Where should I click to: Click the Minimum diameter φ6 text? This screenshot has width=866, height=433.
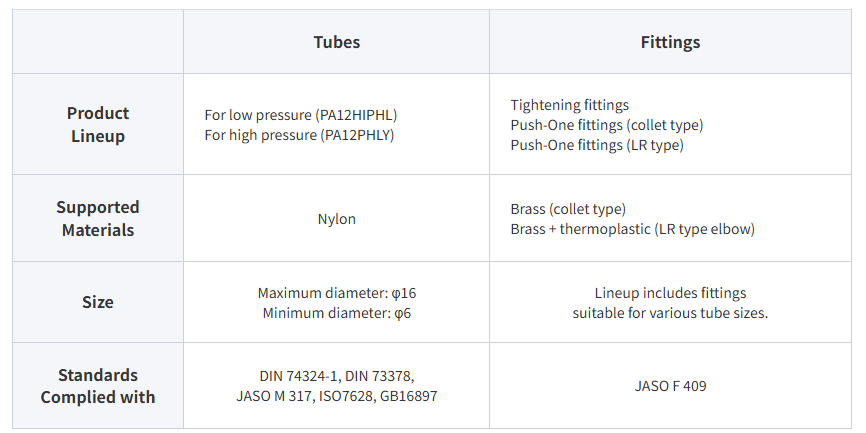(x=336, y=313)
